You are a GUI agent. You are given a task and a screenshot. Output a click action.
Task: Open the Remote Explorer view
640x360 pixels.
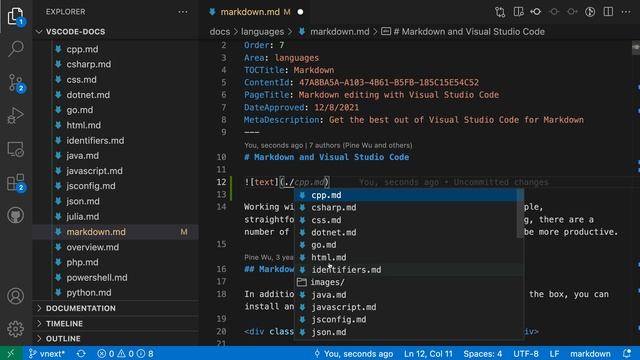point(16,149)
